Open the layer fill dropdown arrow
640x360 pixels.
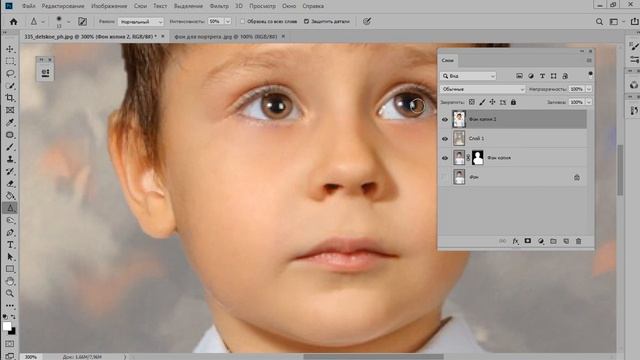(x=589, y=102)
